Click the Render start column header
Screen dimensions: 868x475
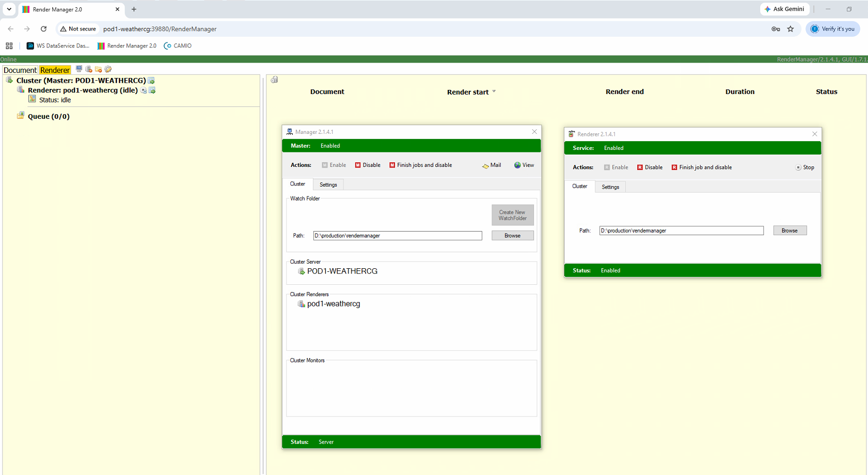[468, 92]
